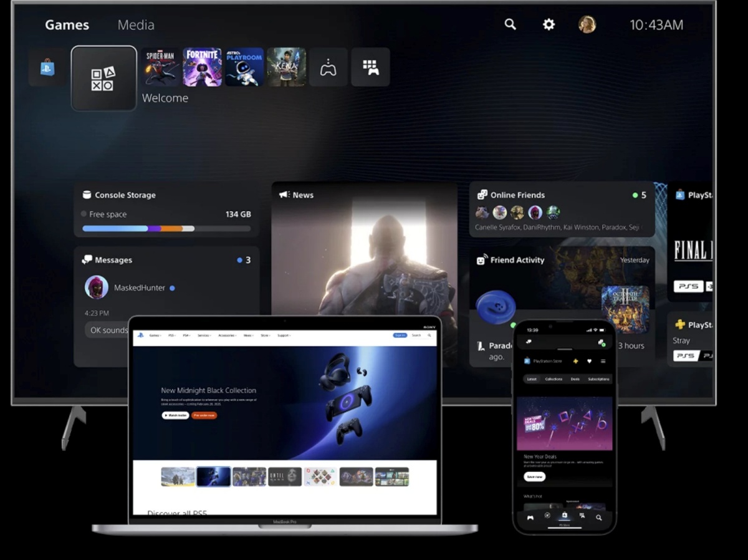Click the 10:43AM clock on TV

[656, 25]
